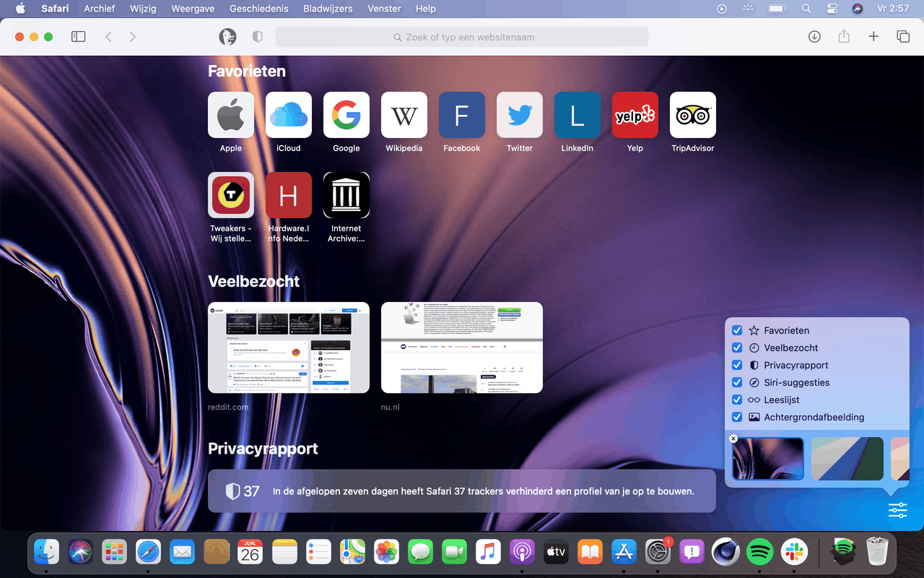Uncheck the Favorieten checkbox
Screen dimensions: 924x578
click(737, 330)
